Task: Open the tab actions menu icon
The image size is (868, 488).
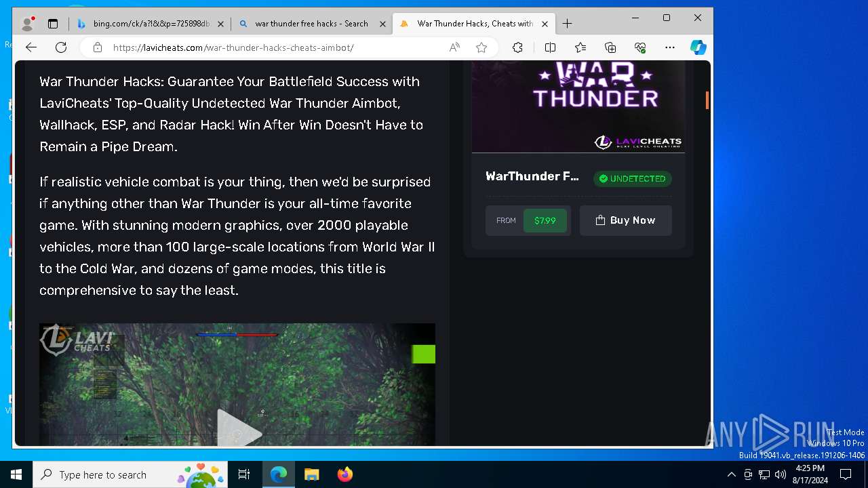Action: [53, 24]
